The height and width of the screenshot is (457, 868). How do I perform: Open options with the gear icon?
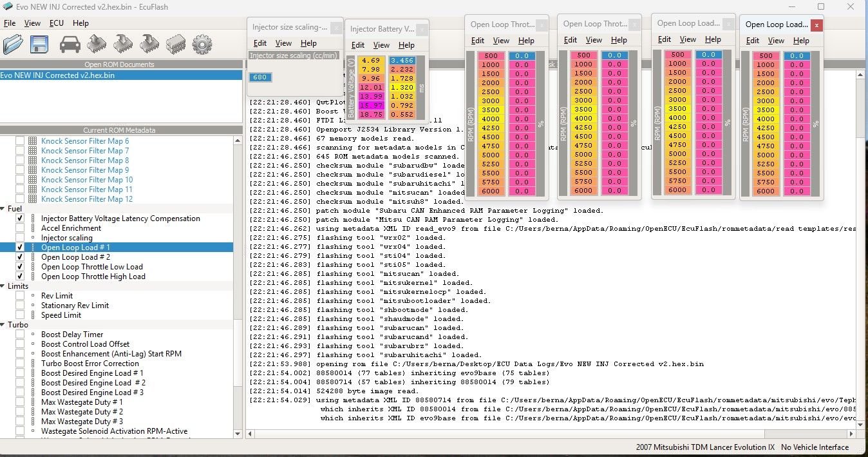(202, 44)
